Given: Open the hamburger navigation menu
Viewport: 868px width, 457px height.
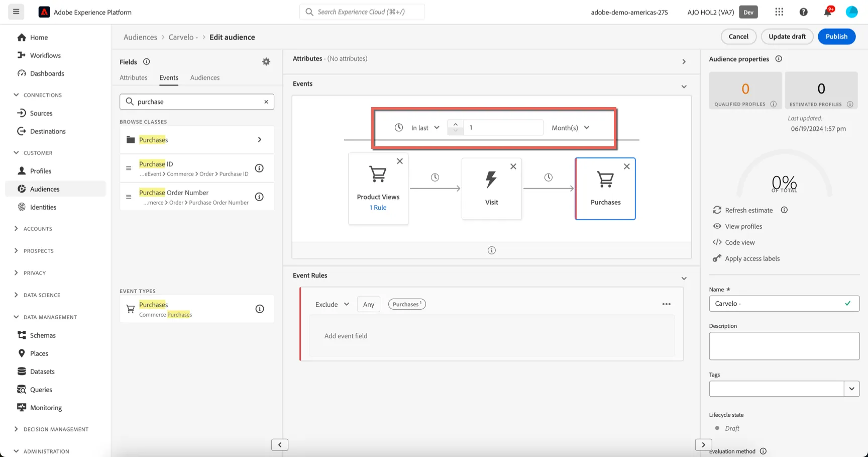Looking at the screenshot, I should pyautogui.click(x=16, y=12).
